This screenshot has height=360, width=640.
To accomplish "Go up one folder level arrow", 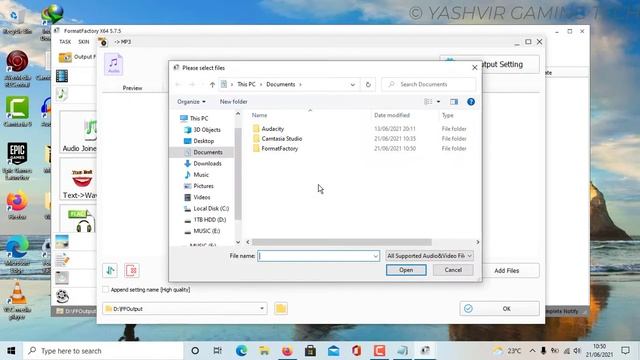I will click(x=212, y=84).
